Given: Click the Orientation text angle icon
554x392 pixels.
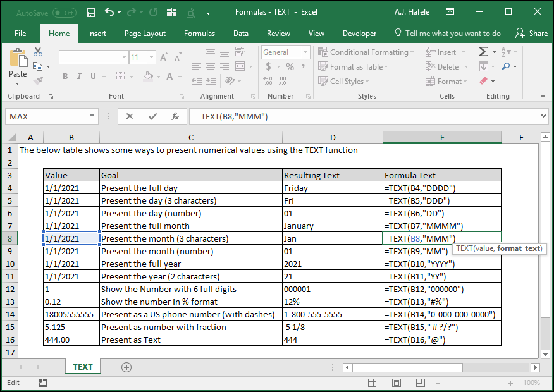Looking at the screenshot, I should (230, 81).
